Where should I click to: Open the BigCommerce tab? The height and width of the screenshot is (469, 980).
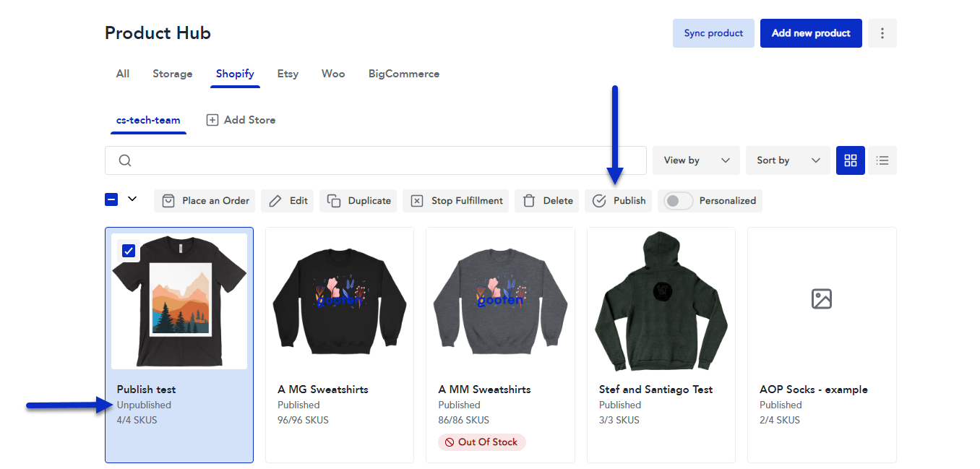pos(403,74)
